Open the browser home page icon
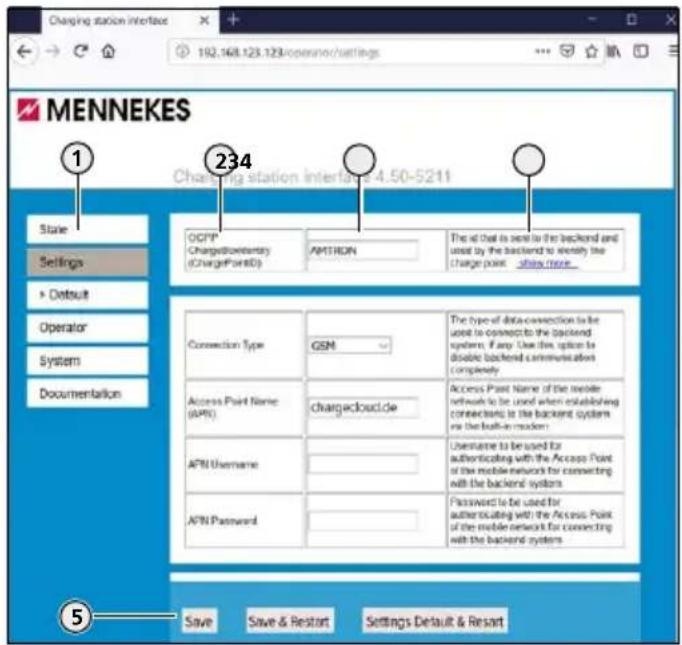The image size is (682, 645). [108, 52]
